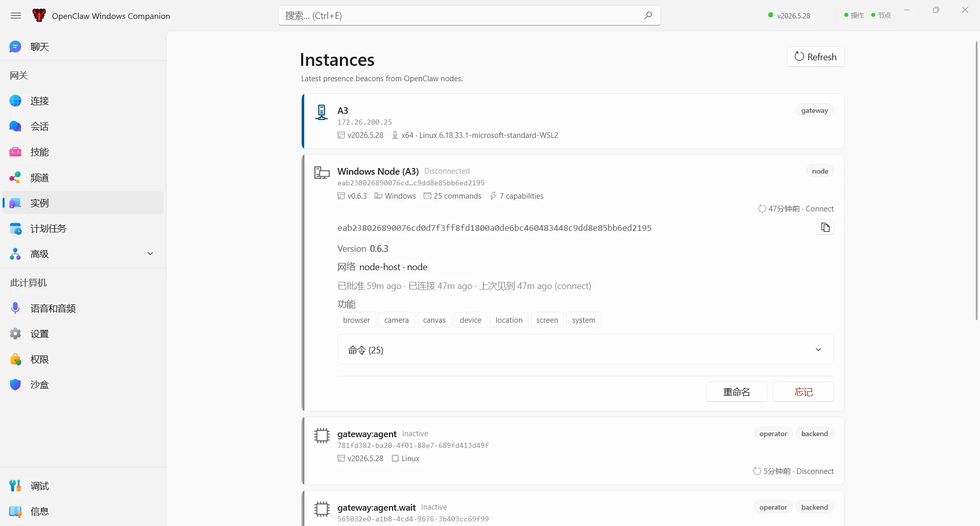
Task: Click the 调试 debug icon
Action: pos(16,486)
